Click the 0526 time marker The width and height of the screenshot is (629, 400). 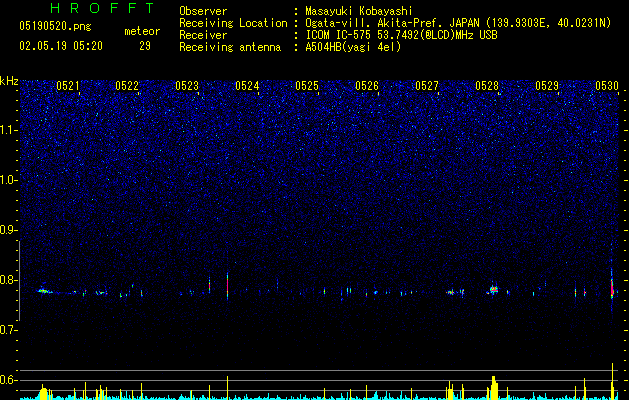click(367, 86)
